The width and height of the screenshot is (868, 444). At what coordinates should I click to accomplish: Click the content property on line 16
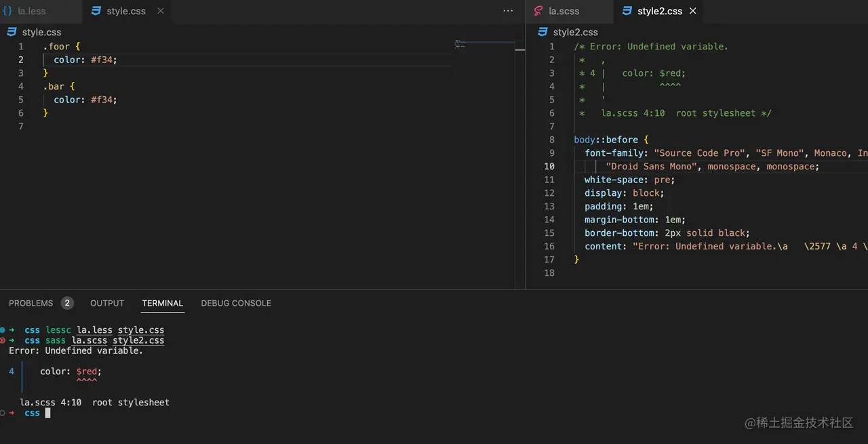(x=604, y=246)
